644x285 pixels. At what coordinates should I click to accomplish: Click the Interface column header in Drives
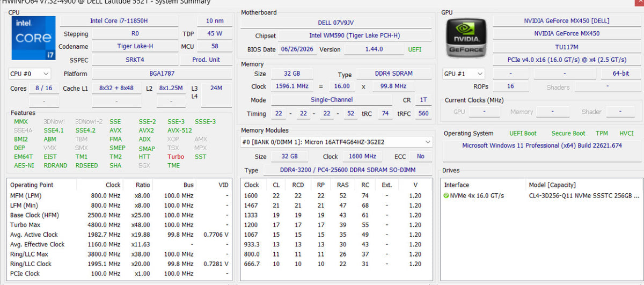[x=456, y=185]
